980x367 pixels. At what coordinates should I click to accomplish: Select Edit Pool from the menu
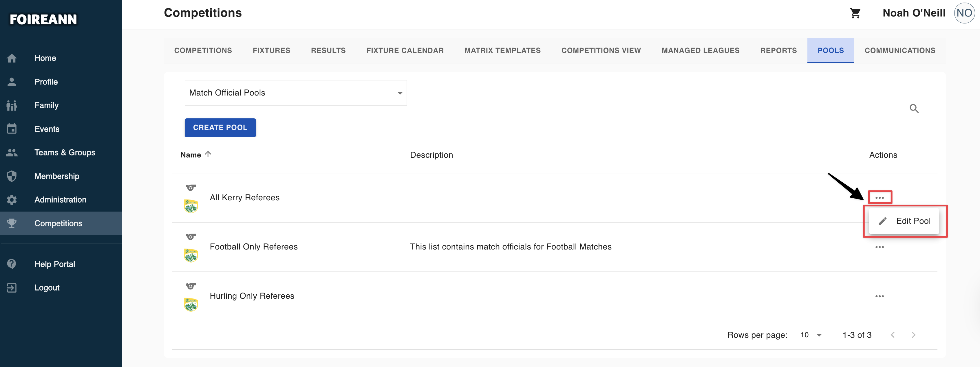(904, 221)
